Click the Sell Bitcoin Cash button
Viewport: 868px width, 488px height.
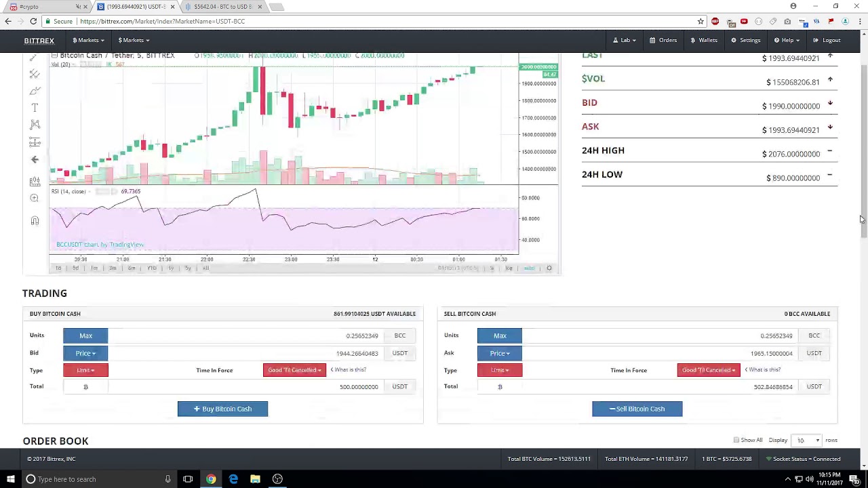pyautogui.click(x=637, y=409)
